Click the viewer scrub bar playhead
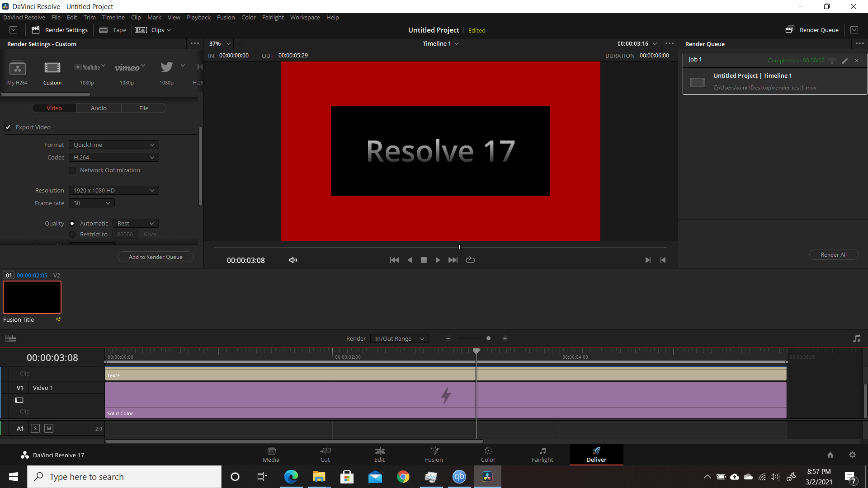The width and height of the screenshot is (868, 488). click(459, 247)
